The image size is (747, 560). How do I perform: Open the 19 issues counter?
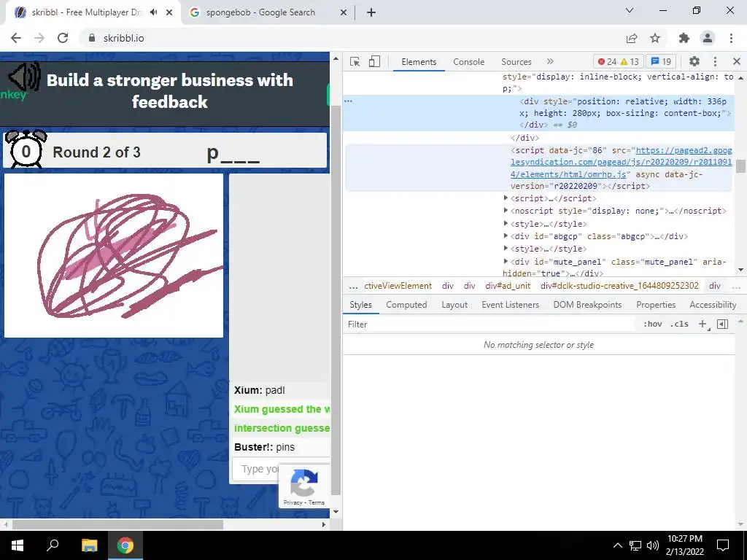click(x=661, y=61)
